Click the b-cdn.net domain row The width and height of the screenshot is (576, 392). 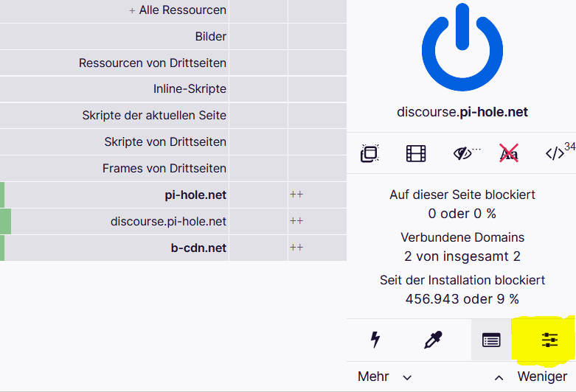pos(114,248)
